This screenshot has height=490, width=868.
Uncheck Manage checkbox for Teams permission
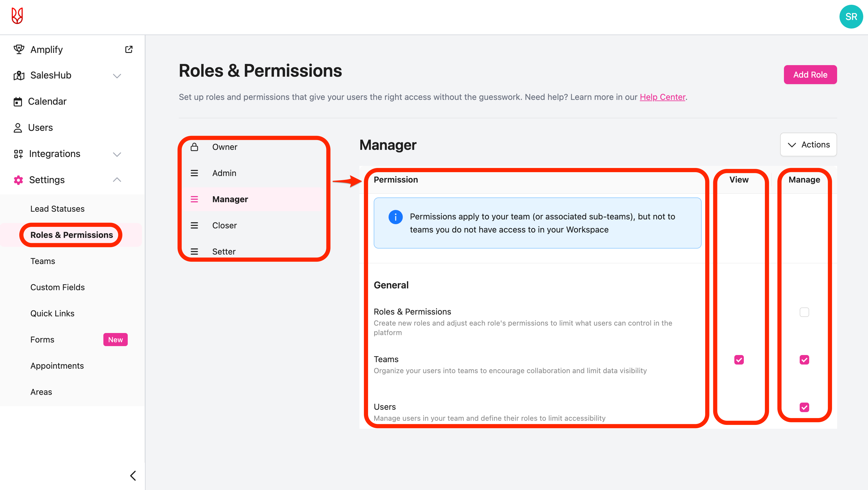tap(804, 359)
